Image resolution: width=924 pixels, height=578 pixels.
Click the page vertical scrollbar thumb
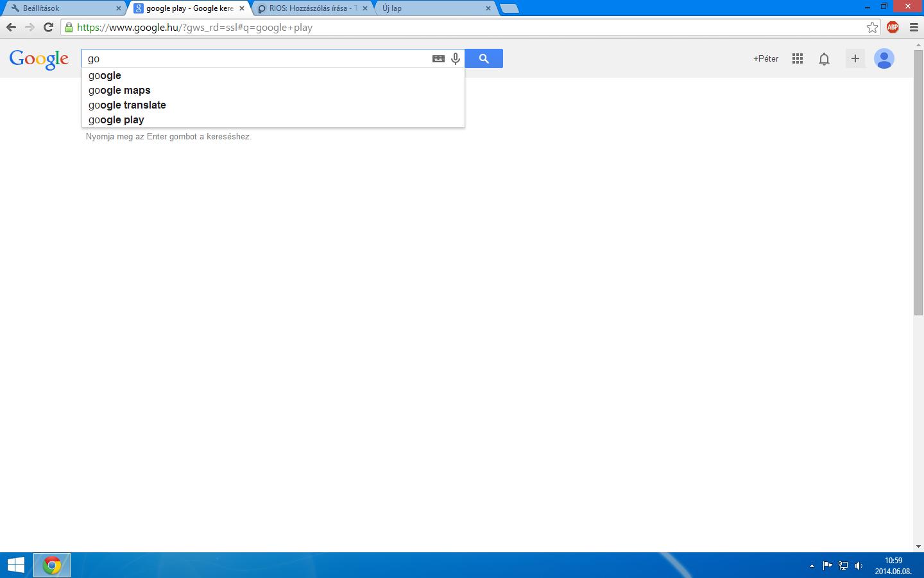point(918,182)
